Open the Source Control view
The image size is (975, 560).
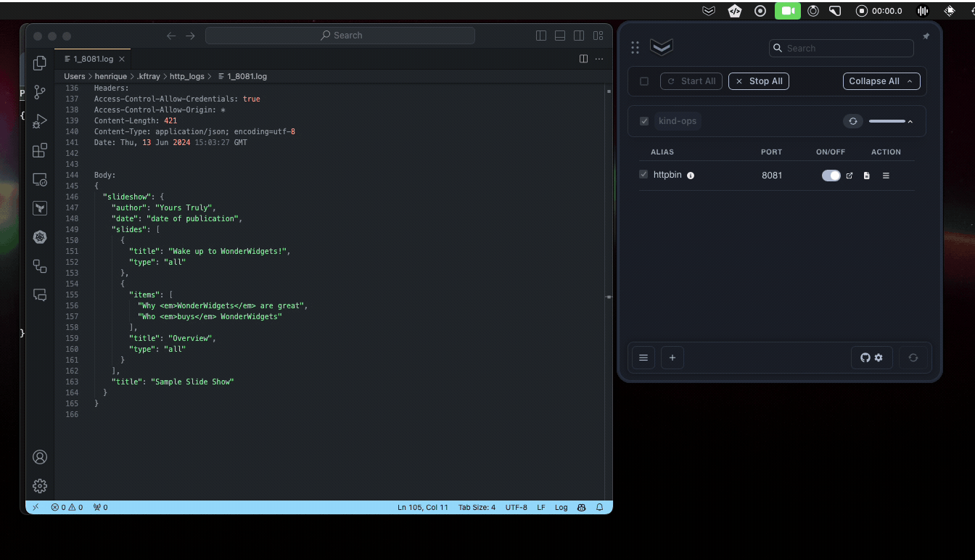point(40,92)
